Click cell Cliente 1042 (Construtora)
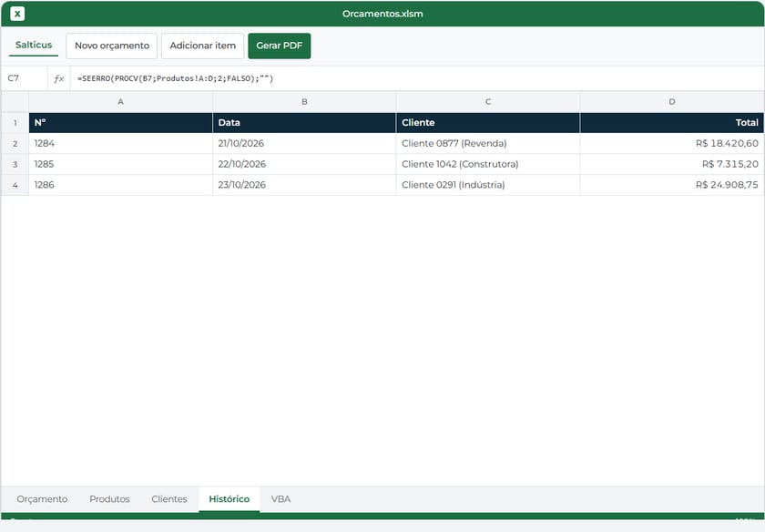The width and height of the screenshot is (765, 532). tap(488, 164)
